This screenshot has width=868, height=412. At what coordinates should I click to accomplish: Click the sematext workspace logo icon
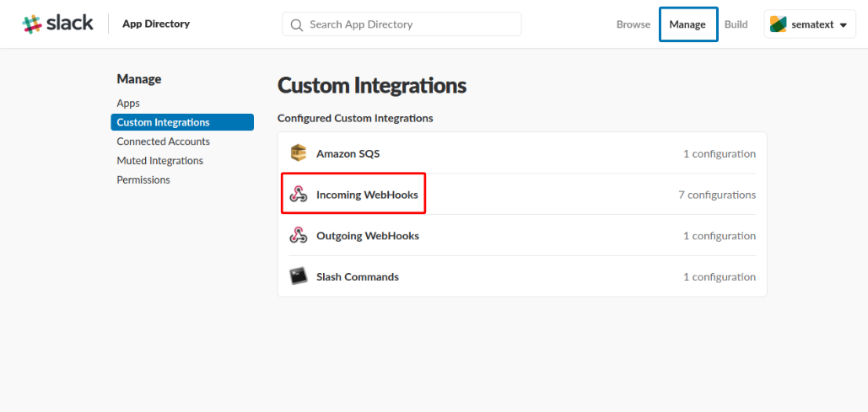[x=779, y=24]
